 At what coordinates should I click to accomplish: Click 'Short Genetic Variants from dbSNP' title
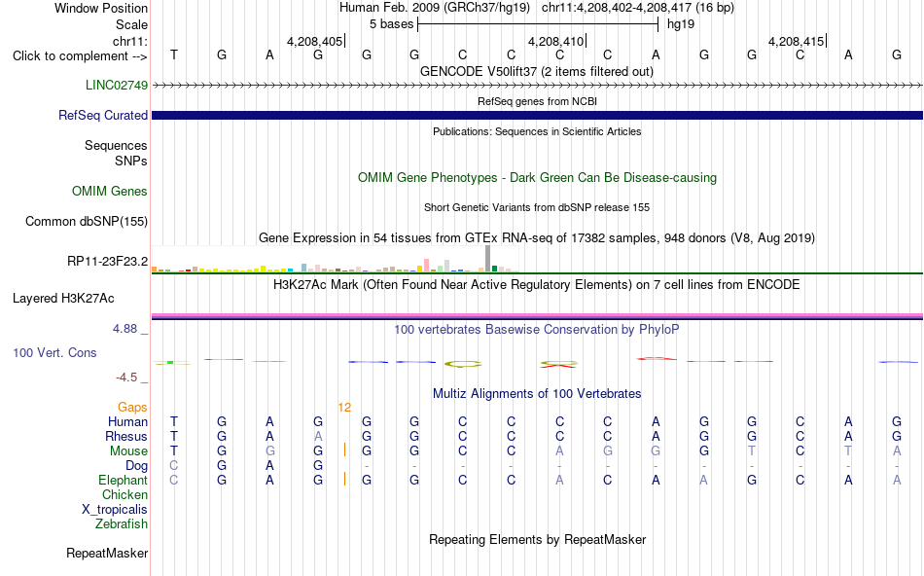(537, 207)
